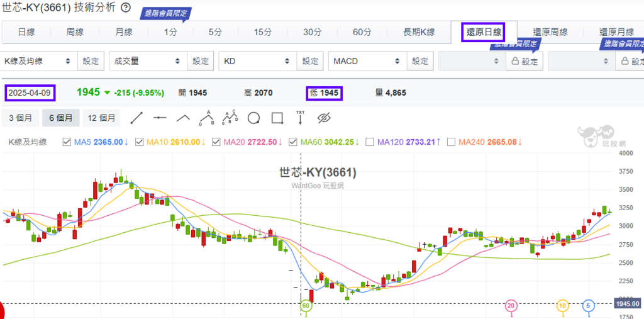Switch to the 60分 tab

point(362,32)
